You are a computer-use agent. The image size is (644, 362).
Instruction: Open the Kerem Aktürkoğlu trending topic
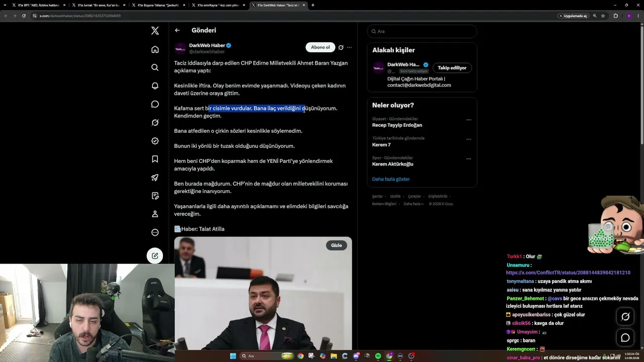point(392,164)
